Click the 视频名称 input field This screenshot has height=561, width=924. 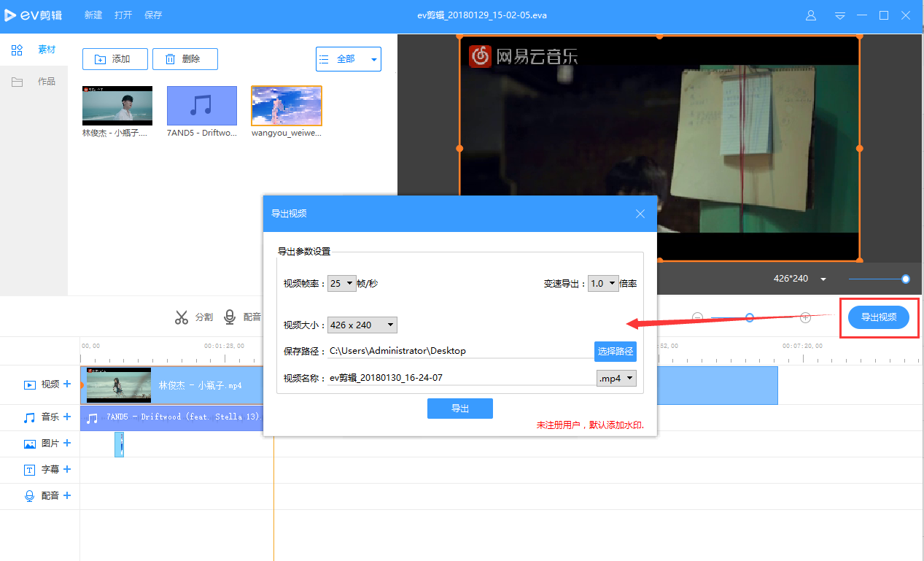click(x=462, y=378)
